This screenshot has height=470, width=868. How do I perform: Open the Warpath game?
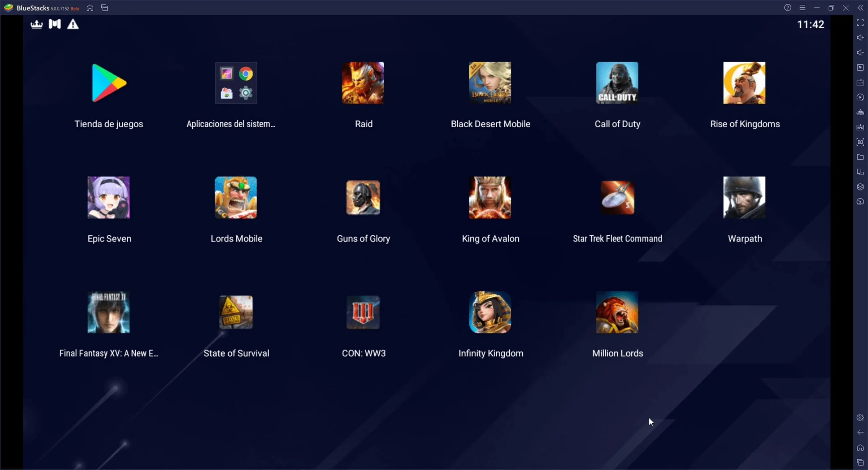coord(744,198)
